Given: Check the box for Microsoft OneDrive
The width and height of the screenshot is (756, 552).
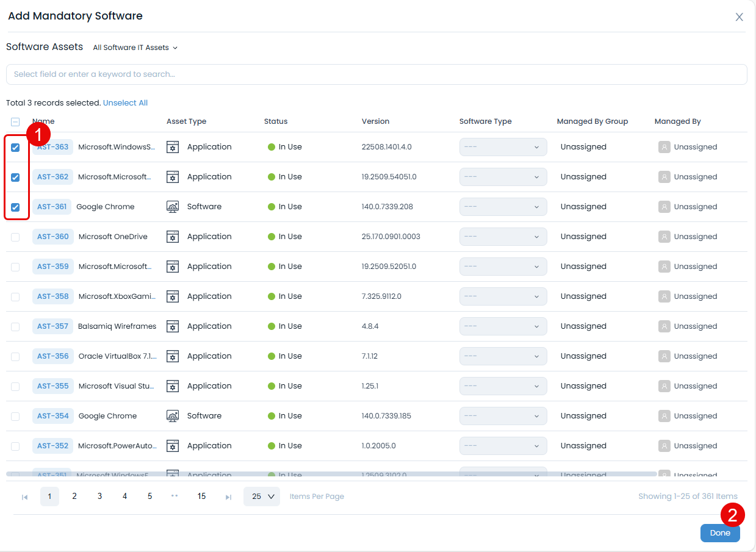Looking at the screenshot, I should point(15,237).
